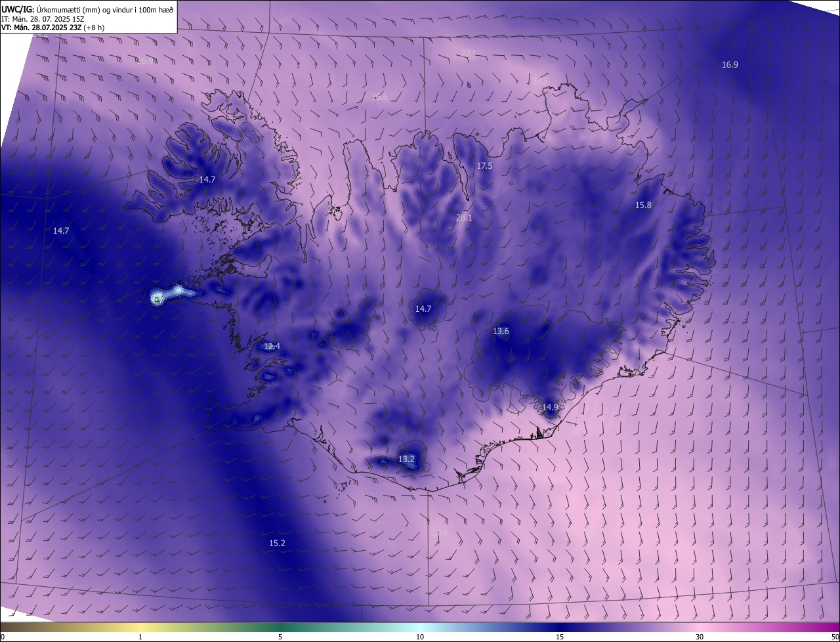Click the 13.6 value on the map

coord(501,332)
